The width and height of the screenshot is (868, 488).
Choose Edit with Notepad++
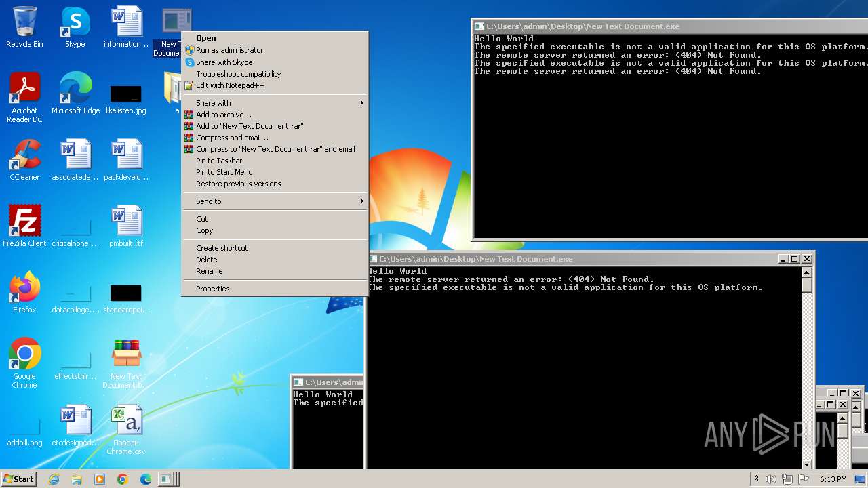pos(275,85)
